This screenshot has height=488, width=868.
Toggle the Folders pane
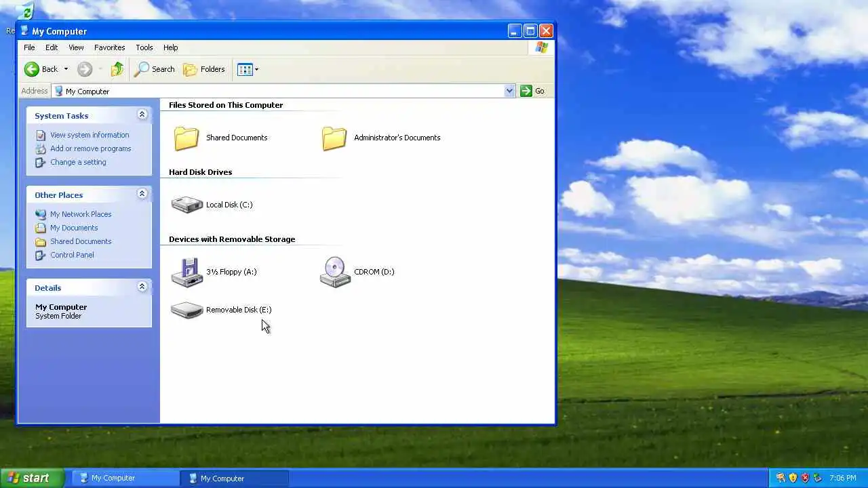[x=204, y=69]
